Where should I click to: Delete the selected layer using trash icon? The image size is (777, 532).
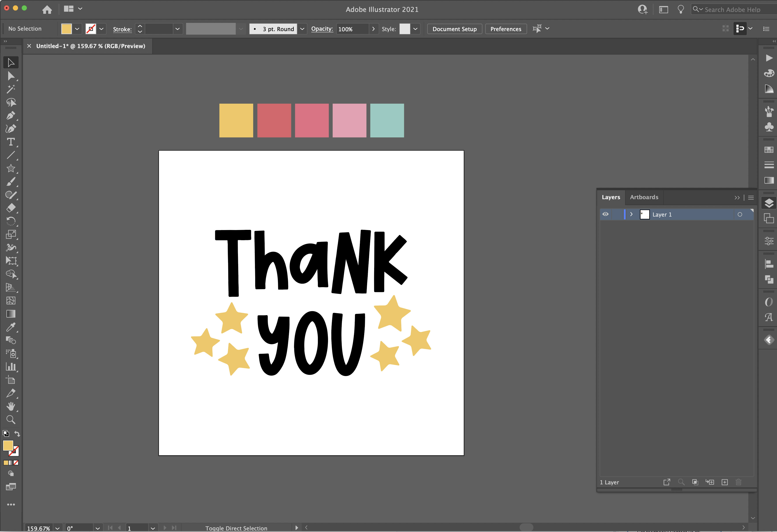pos(739,482)
